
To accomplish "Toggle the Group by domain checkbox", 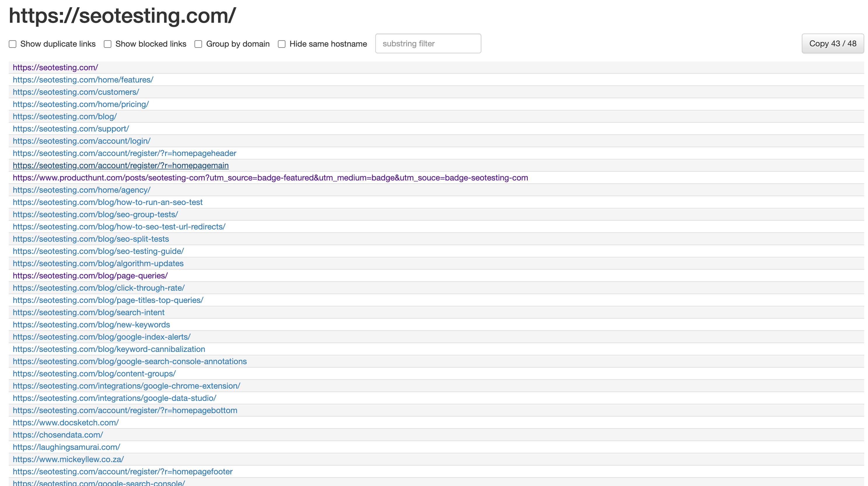I will [x=198, y=44].
